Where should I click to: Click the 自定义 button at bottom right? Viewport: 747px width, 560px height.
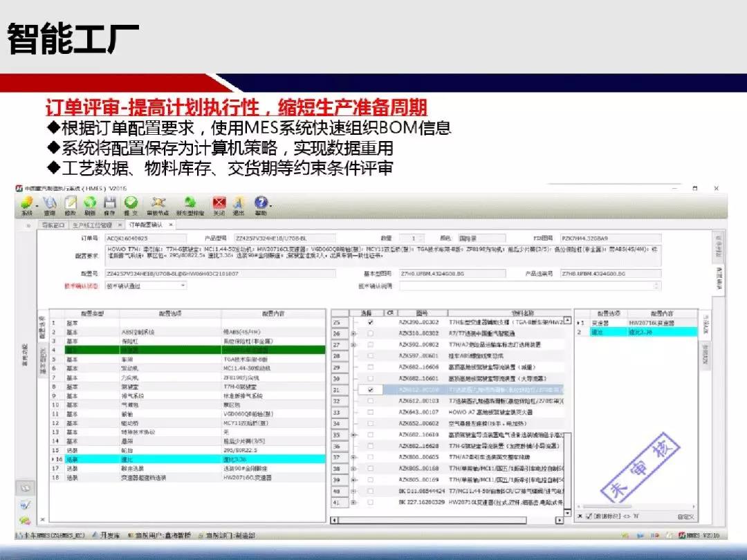(x=685, y=516)
